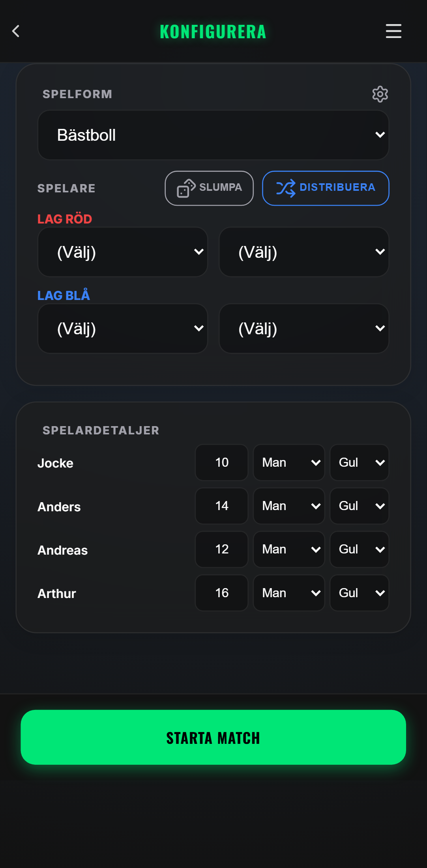
Task: Click the Konfigurera page title
Action: (x=213, y=32)
